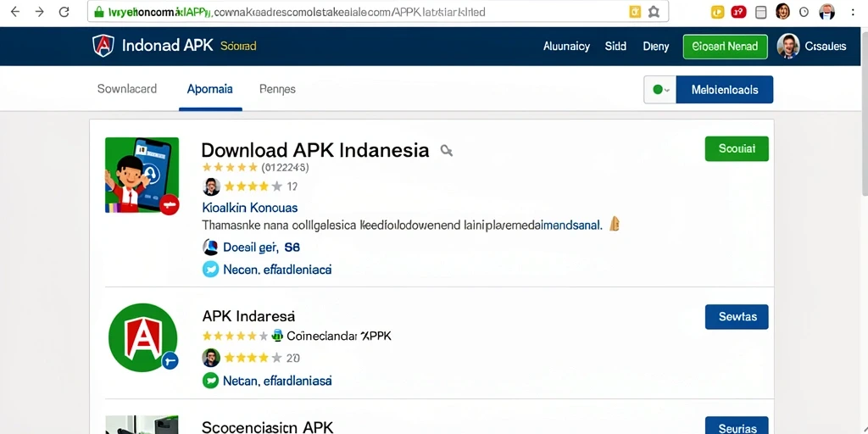Click the blue badge on APK Indaresa logo
Image resolution: width=868 pixels, height=434 pixels.
coord(170,361)
